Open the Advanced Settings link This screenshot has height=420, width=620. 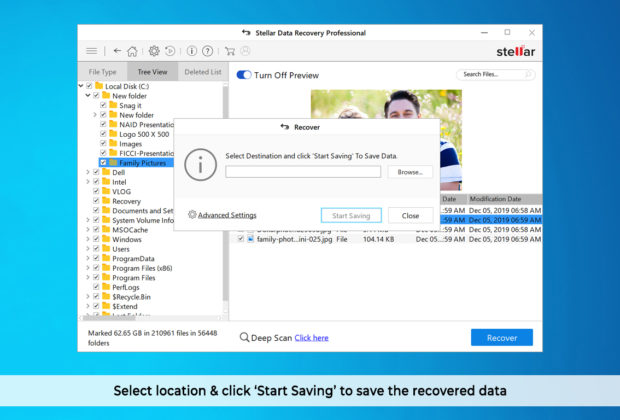(227, 215)
